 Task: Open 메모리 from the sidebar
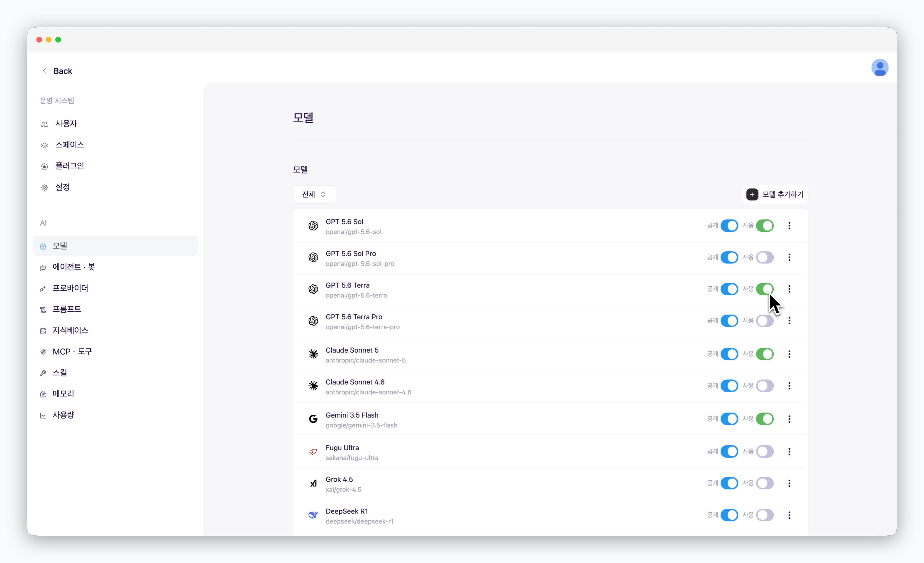point(115,394)
